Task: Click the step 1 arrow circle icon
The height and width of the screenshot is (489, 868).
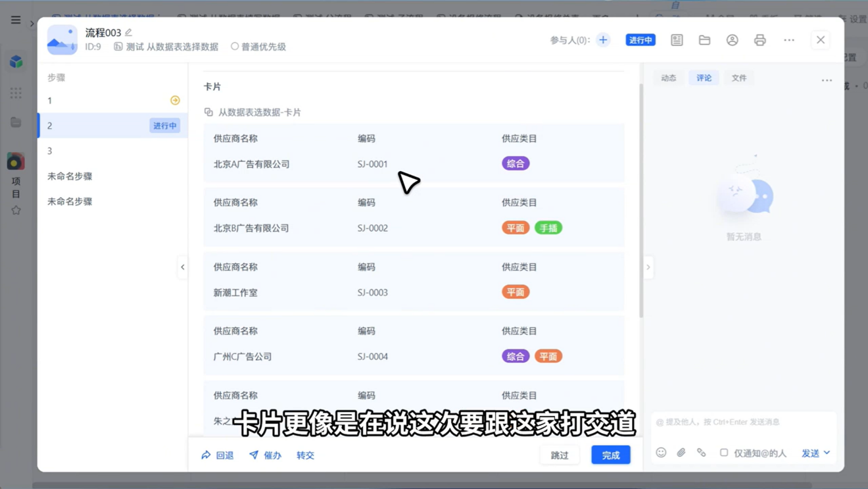Action: point(175,101)
